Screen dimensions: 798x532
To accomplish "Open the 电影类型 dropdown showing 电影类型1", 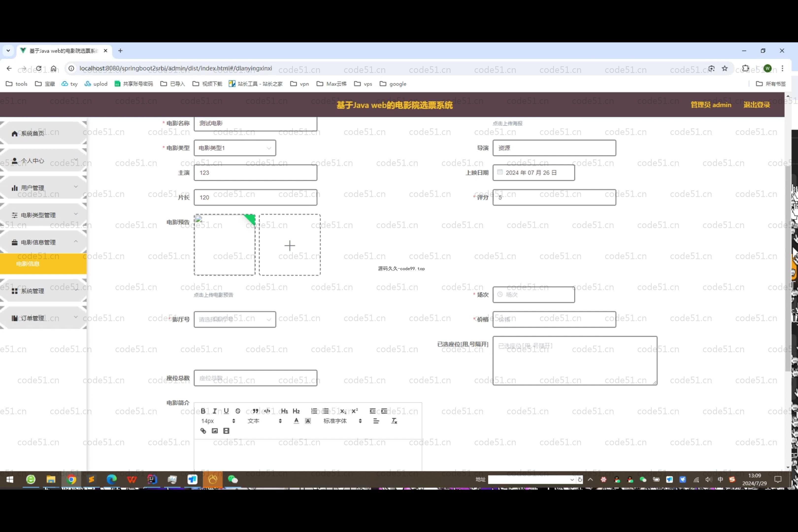I will click(x=235, y=148).
